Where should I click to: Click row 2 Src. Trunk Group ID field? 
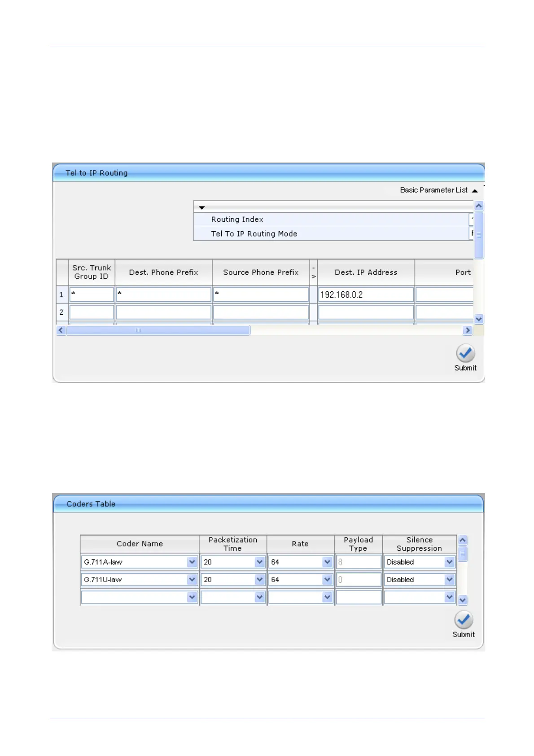(x=92, y=312)
